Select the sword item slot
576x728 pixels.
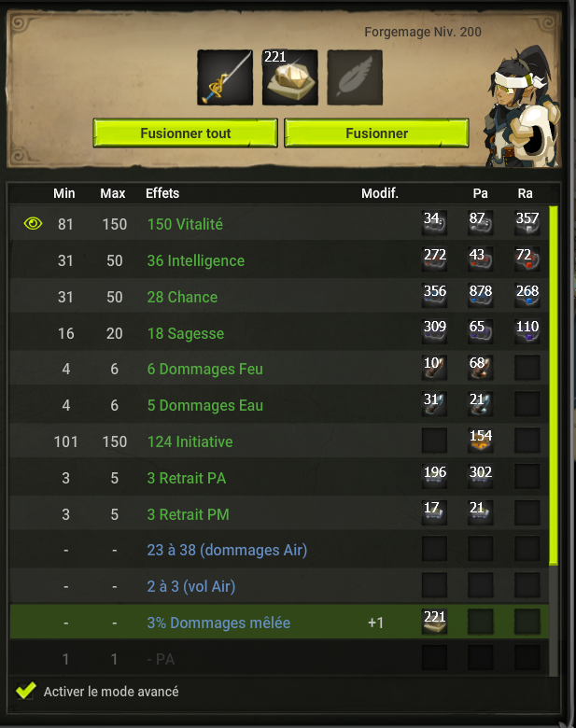[x=225, y=77]
